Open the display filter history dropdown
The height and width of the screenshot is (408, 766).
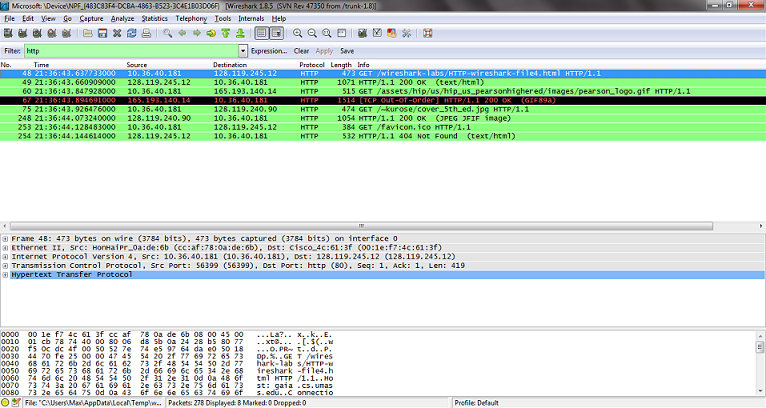click(243, 50)
